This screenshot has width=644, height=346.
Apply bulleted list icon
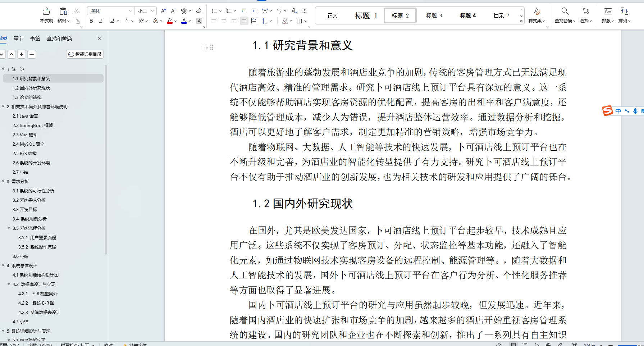coord(215,11)
